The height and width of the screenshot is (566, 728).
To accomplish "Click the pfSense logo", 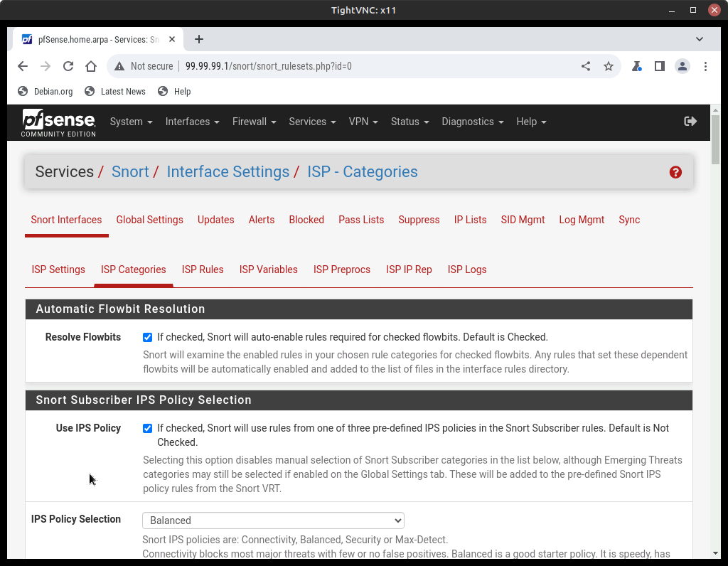I will point(58,122).
